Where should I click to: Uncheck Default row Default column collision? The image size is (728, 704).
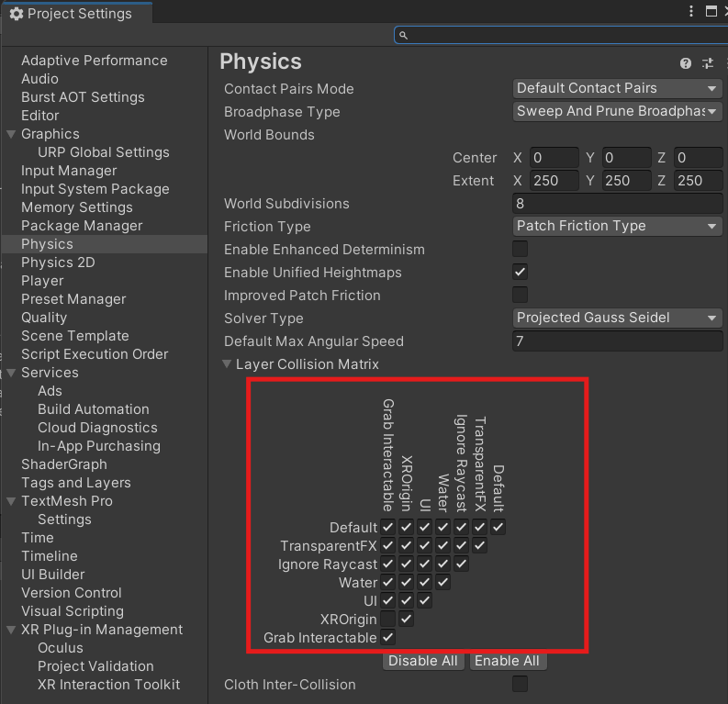[x=498, y=527]
